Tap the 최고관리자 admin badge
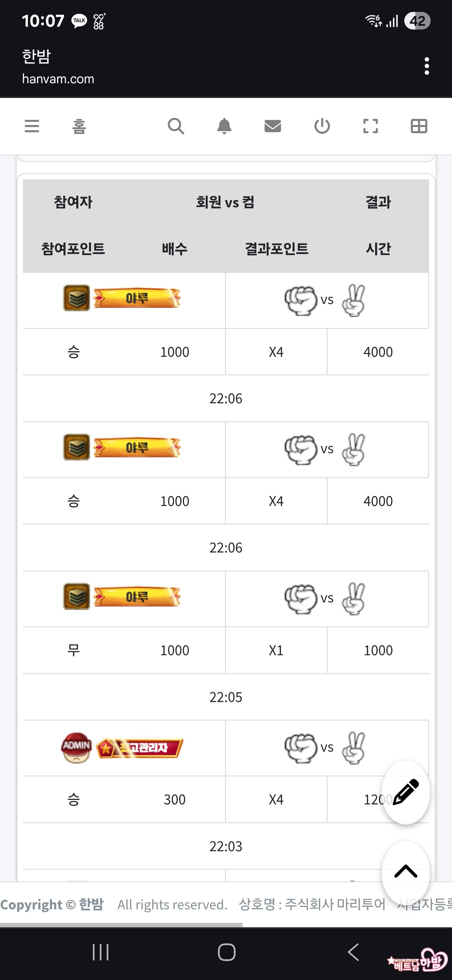 [x=140, y=748]
